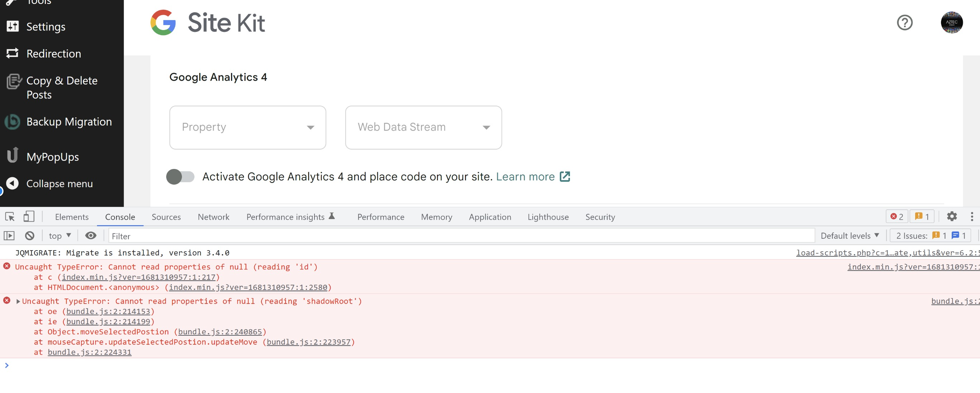The image size is (980, 393).
Task: Open the Learn more link
Action: [526, 176]
